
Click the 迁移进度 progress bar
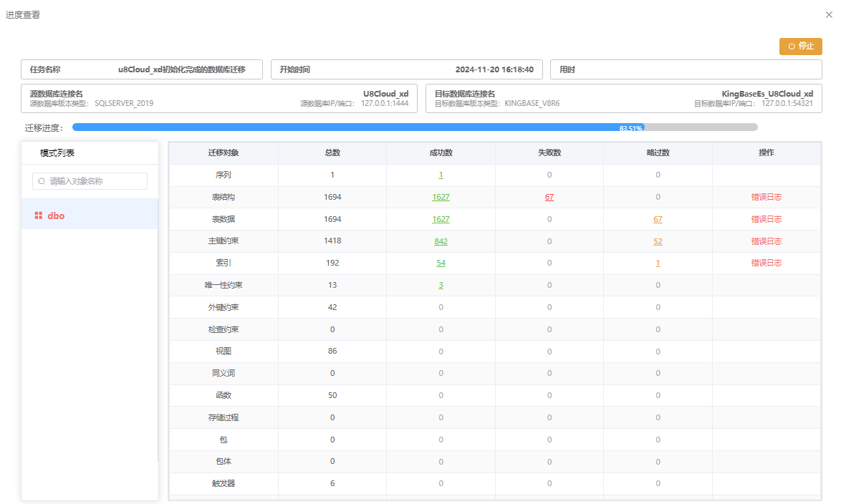pos(415,127)
